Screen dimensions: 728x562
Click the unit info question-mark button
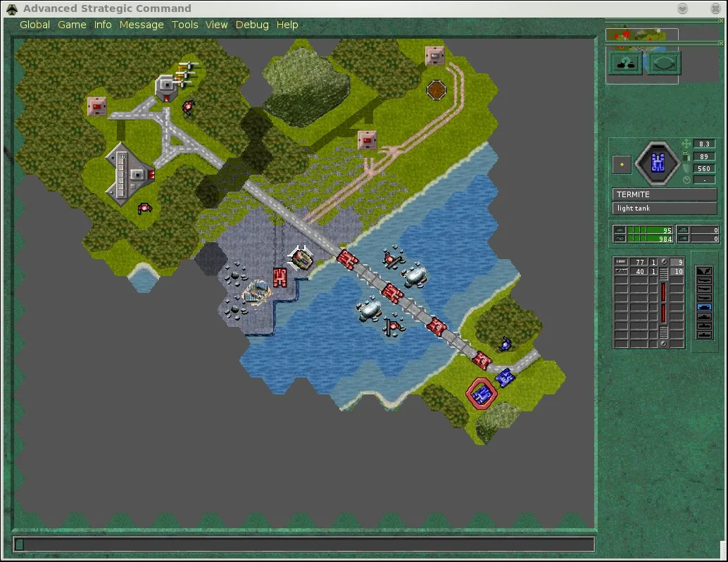click(625, 63)
